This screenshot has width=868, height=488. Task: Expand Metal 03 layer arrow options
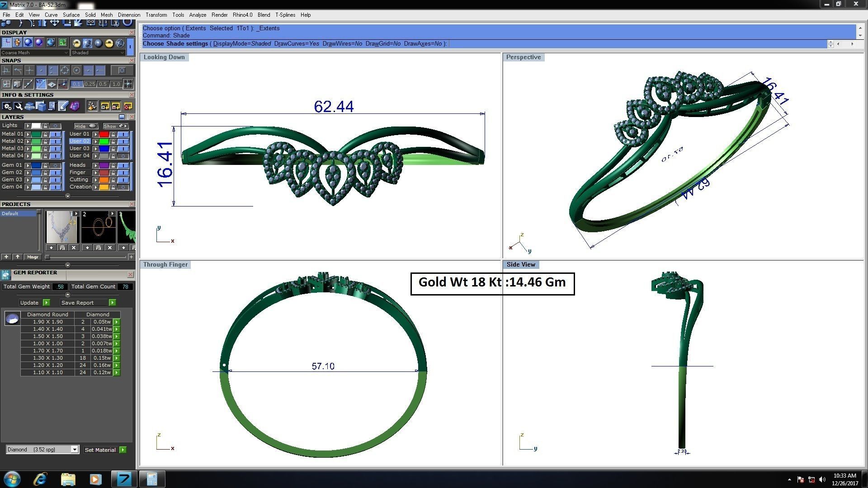tap(28, 149)
